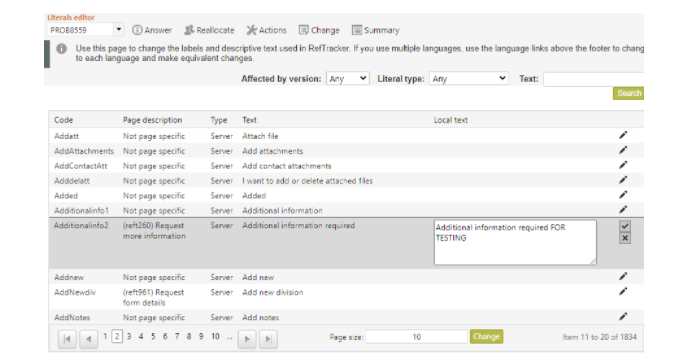Edit the Addnew literal row
This screenshot has width=688, height=362.
click(623, 276)
